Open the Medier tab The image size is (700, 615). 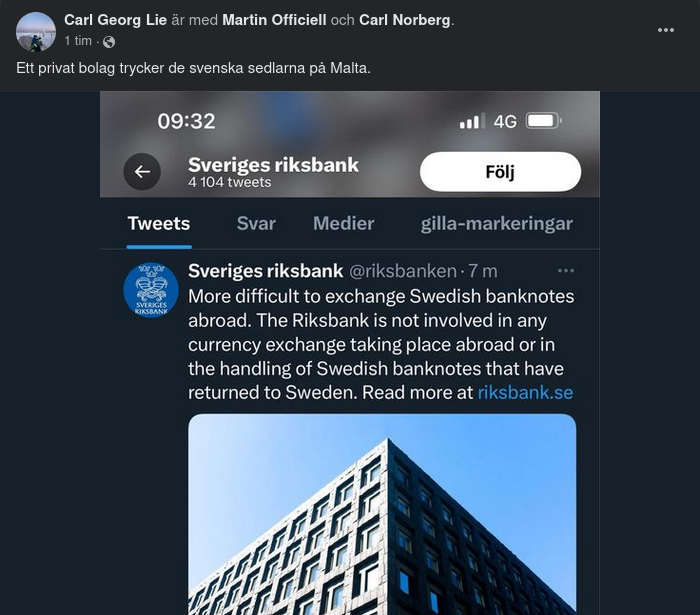coord(343,224)
